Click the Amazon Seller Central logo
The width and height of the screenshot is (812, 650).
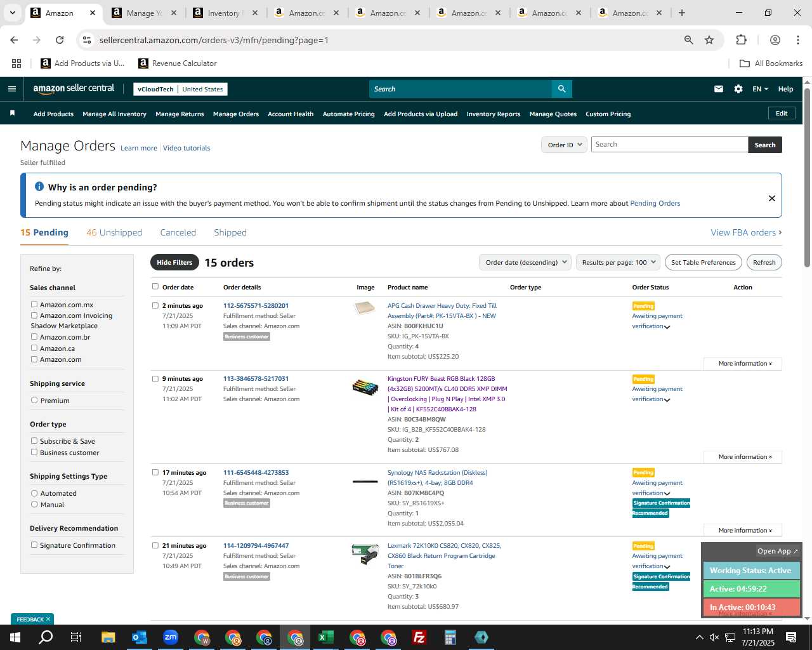[74, 89]
